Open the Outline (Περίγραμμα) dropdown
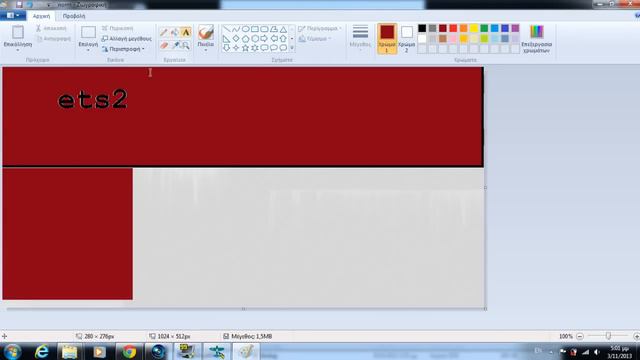The image size is (640, 360). click(x=320, y=29)
